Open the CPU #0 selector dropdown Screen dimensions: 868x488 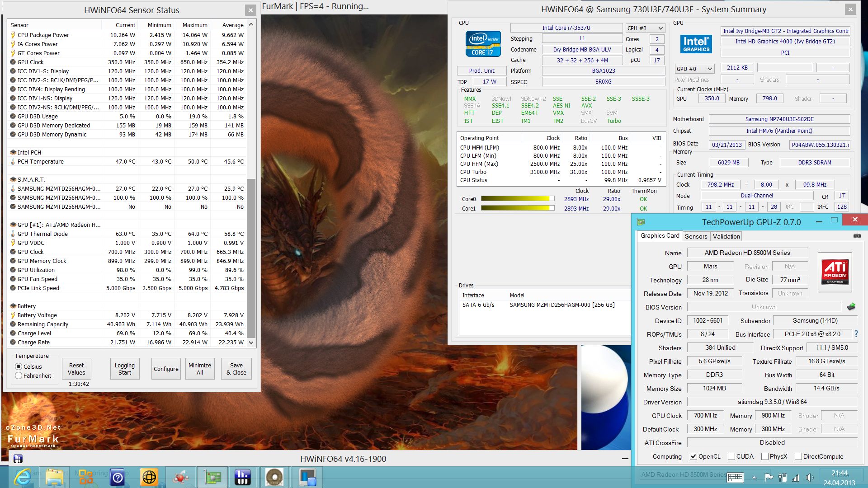pyautogui.click(x=645, y=28)
